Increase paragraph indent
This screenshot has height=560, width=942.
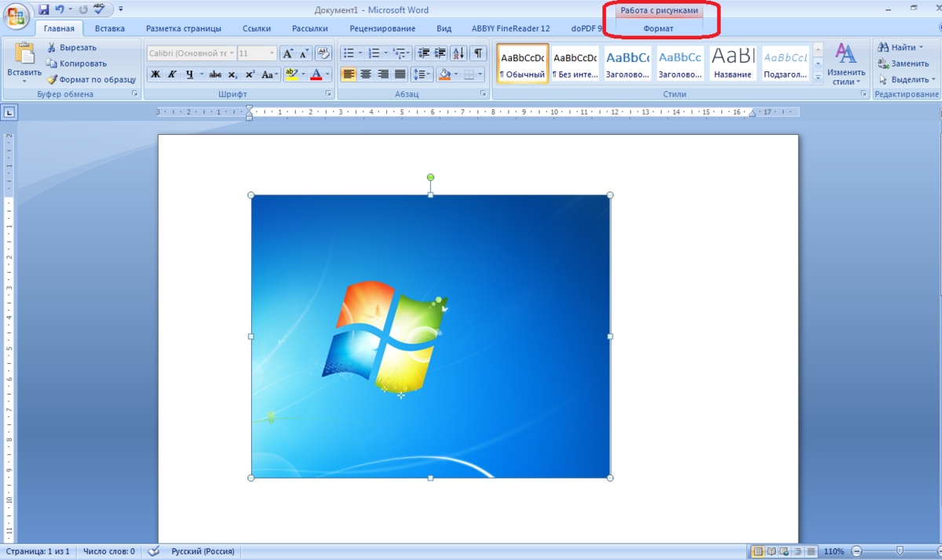point(440,53)
